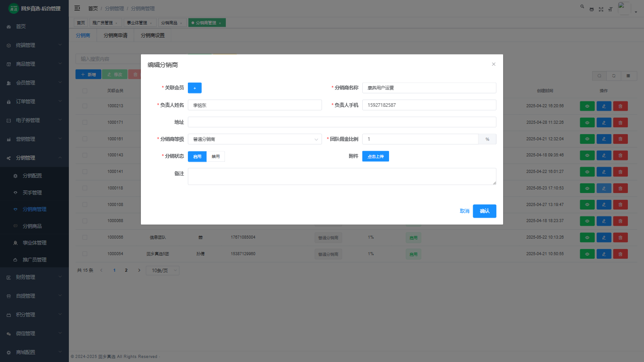Switch to the 分销商申请 tab
644x362 pixels.
point(115,35)
